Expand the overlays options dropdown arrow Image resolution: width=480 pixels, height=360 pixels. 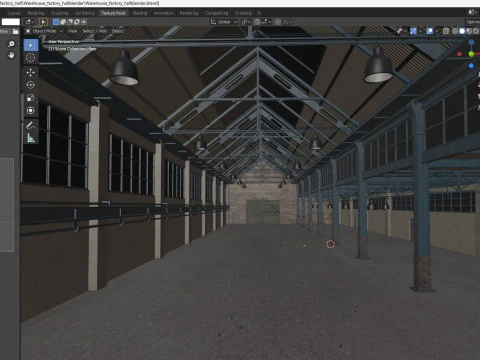pos(436,31)
